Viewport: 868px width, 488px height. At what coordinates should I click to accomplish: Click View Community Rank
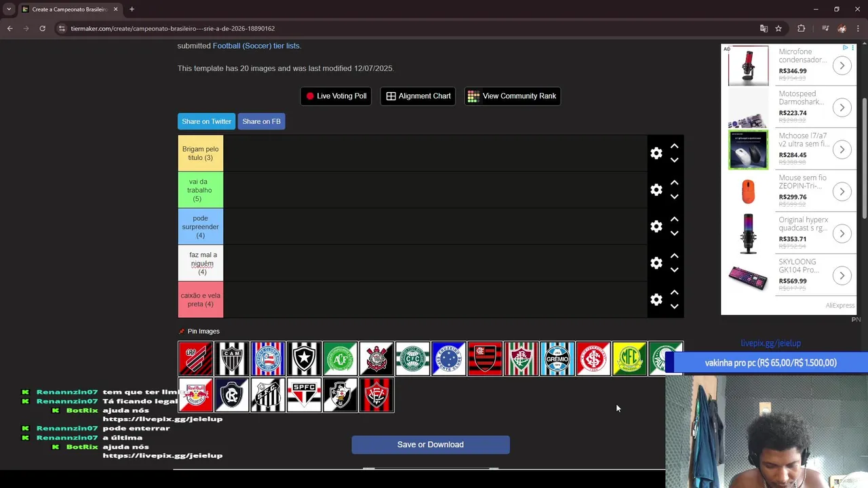(512, 96)
